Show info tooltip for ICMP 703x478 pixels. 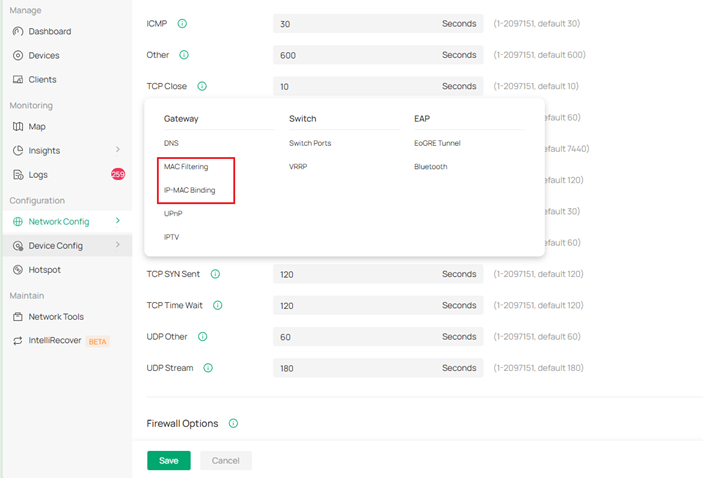click(182, 23)
